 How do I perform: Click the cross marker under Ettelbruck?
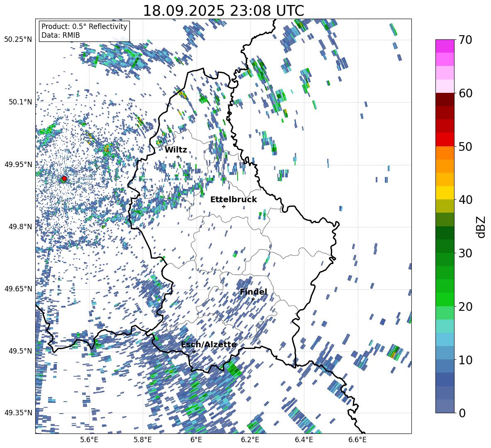coord(224,206)
